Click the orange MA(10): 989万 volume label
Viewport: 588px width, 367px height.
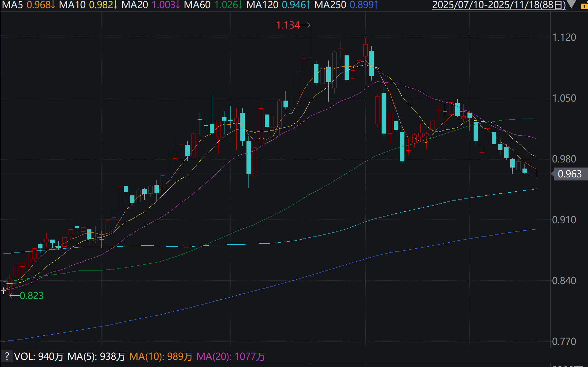[x=161, y=356]
